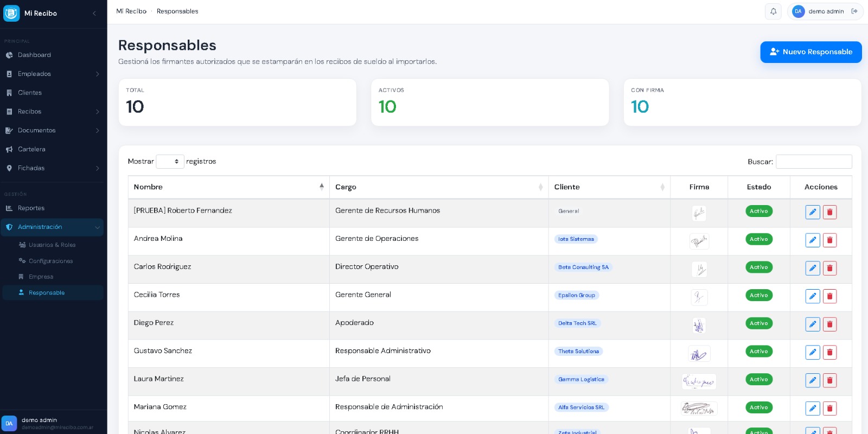
Task: Click the logout icon beside demo admin
Action: [x=854, y=11]
